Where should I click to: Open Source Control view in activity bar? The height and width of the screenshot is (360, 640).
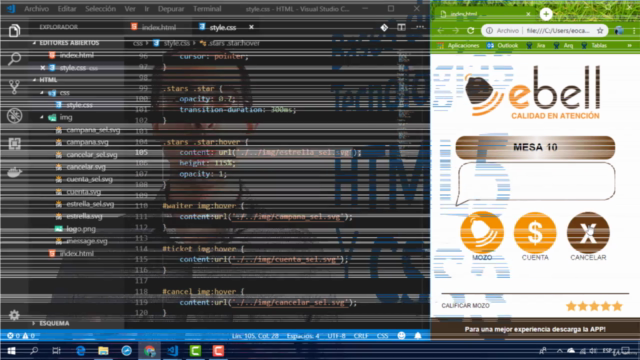[x=14, y=87]
